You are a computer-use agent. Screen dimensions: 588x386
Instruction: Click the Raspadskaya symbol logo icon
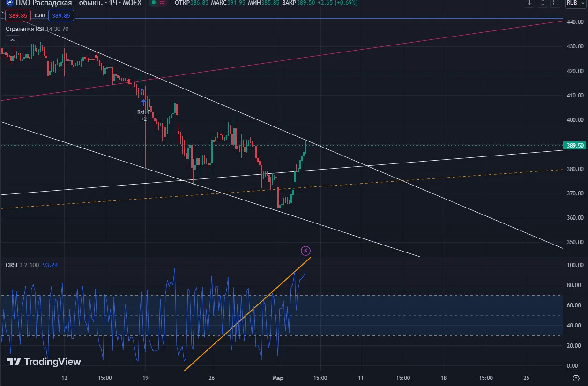[9, 2]
